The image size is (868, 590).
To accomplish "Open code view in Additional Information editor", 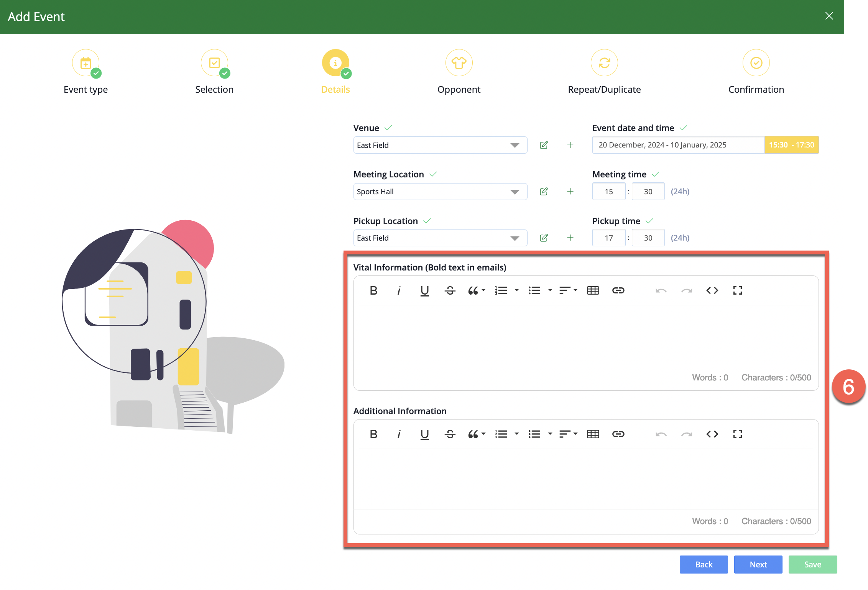I will (x=712, y=434).
